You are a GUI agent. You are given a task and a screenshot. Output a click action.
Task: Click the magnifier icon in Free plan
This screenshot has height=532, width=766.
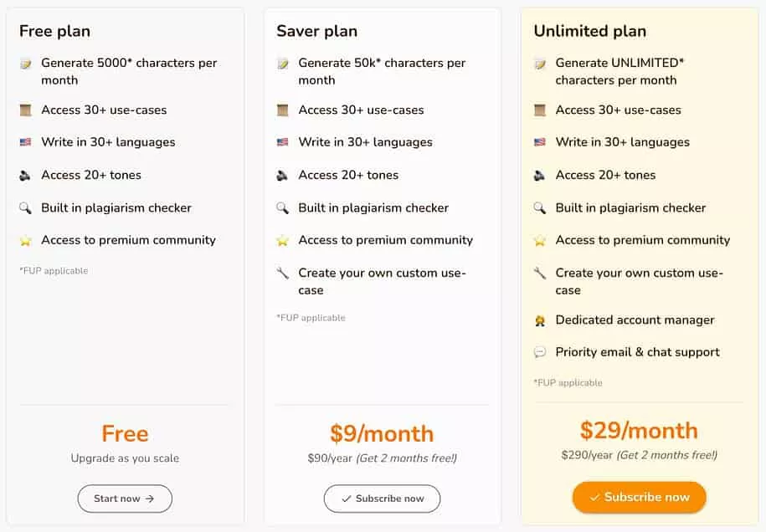pyautogui.click(x=26, y=208)
